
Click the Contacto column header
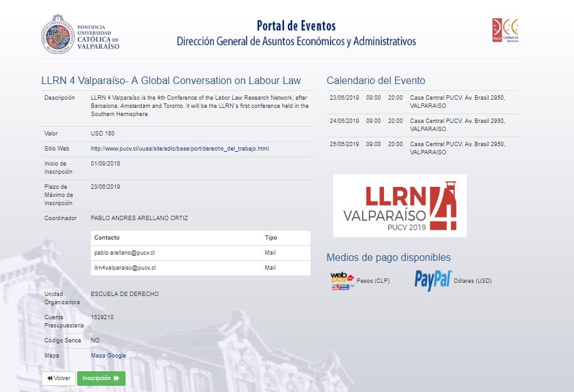pos(107,238)
